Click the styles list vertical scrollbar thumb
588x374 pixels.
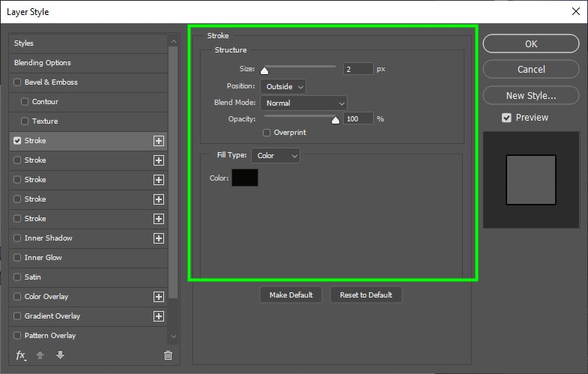tap(173, 172)
